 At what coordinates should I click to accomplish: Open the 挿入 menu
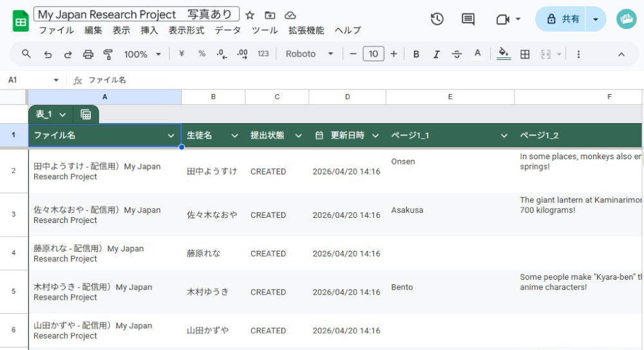149,30
